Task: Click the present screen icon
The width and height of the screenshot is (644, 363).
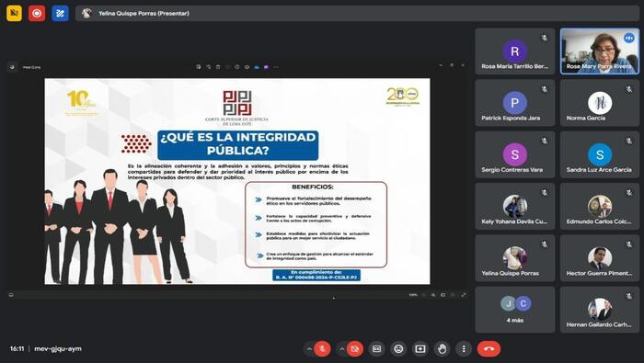Action: (420, 348)
